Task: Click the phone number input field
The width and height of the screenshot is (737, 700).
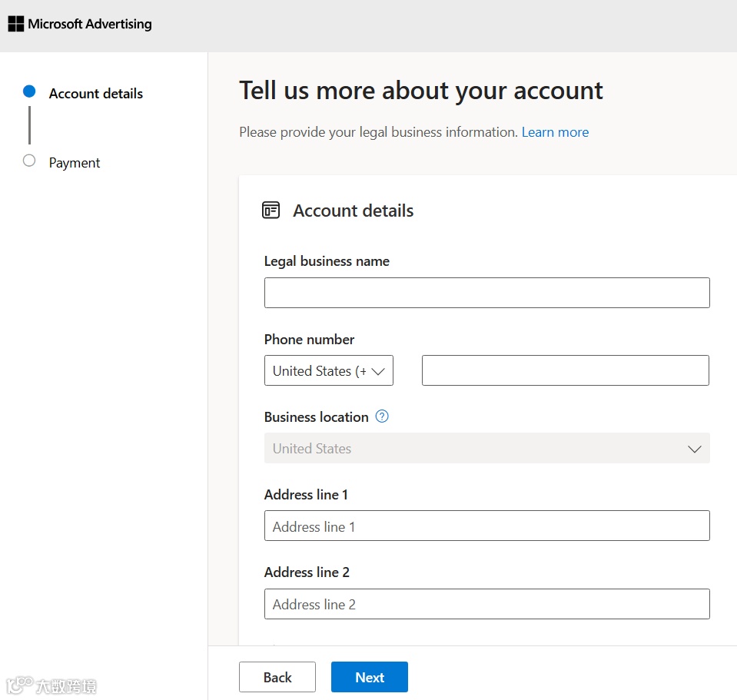Action: 565,370
